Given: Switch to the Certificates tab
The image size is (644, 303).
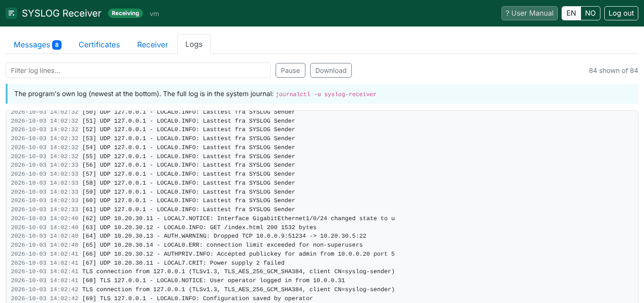Looking at the screenshot, I should click(99, 45).
